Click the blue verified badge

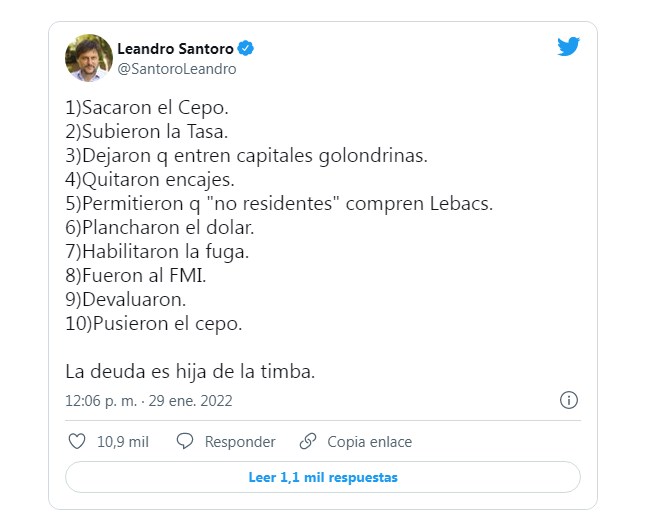coord(245,47)
